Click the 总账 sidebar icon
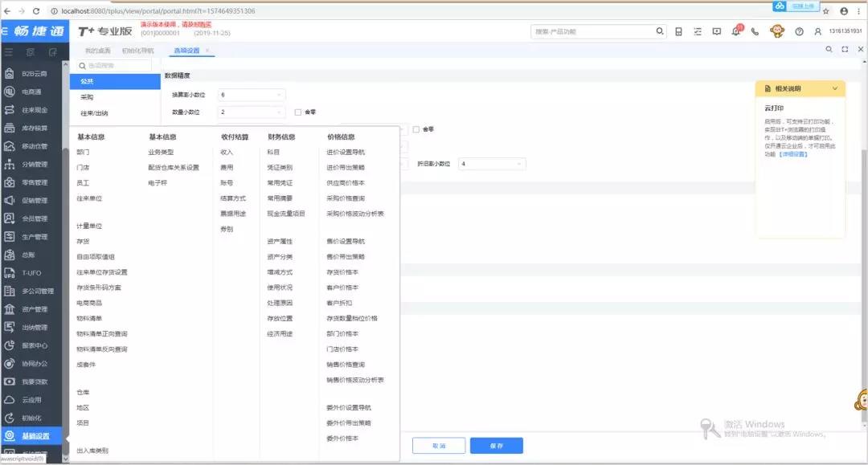The width and height of the screenshot is (868, 465). click(x=10, y=255)
